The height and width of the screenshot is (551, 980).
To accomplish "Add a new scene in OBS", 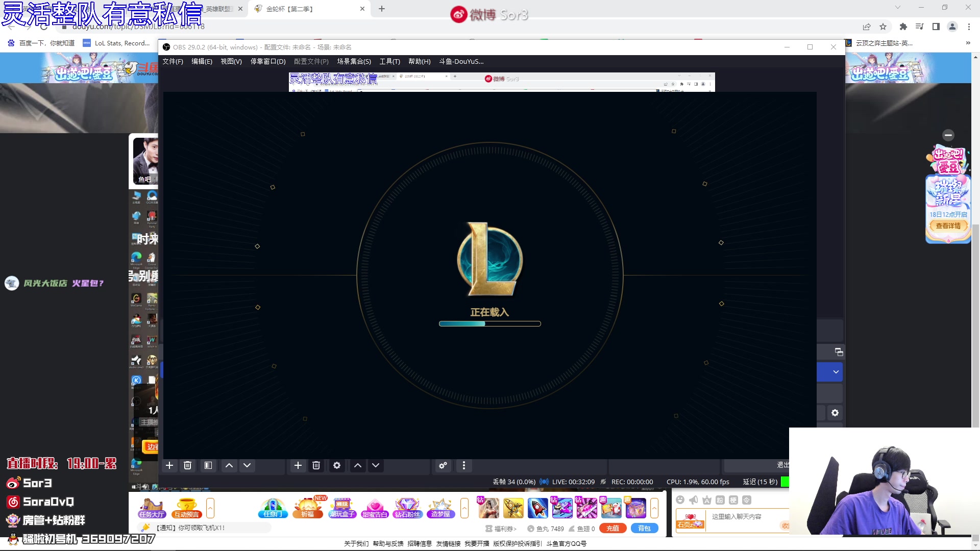I will pyautogui.click(x=169, y=465).
